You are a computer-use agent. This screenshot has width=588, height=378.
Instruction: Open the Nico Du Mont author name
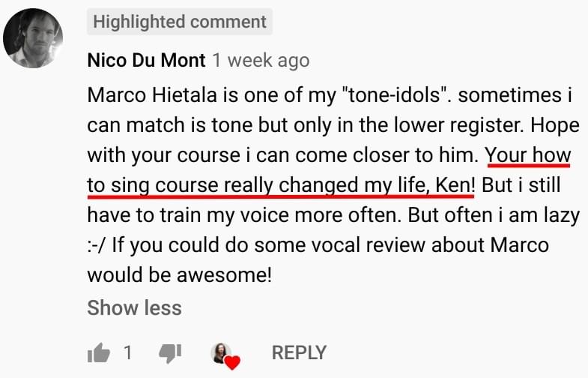[x=145, y=60]
